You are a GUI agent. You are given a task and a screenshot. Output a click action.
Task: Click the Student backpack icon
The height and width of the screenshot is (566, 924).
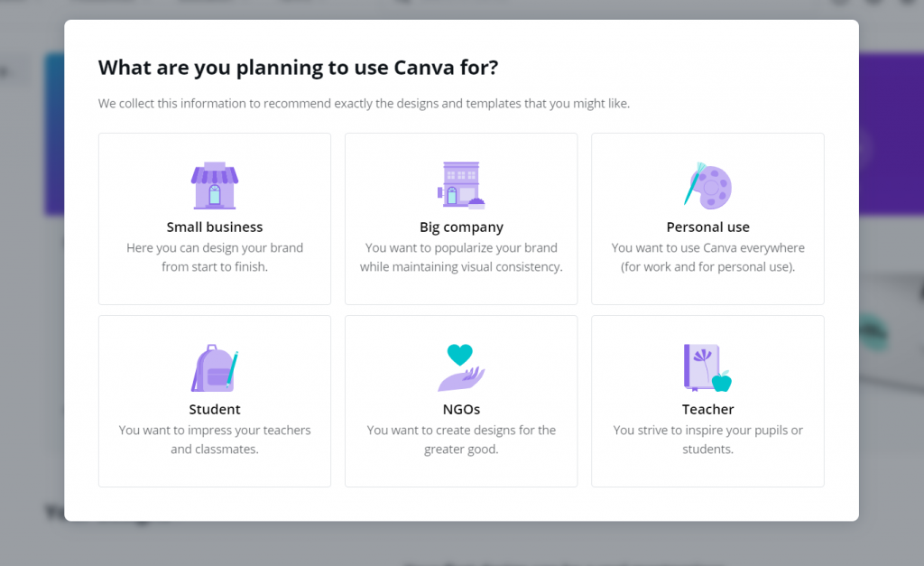click(215, 368)
